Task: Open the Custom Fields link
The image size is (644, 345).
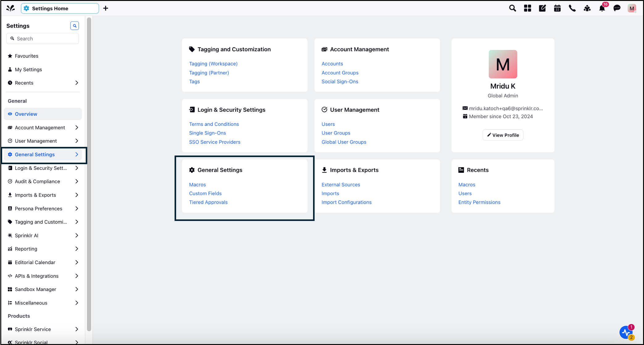Action: click(x=205, y=193)
